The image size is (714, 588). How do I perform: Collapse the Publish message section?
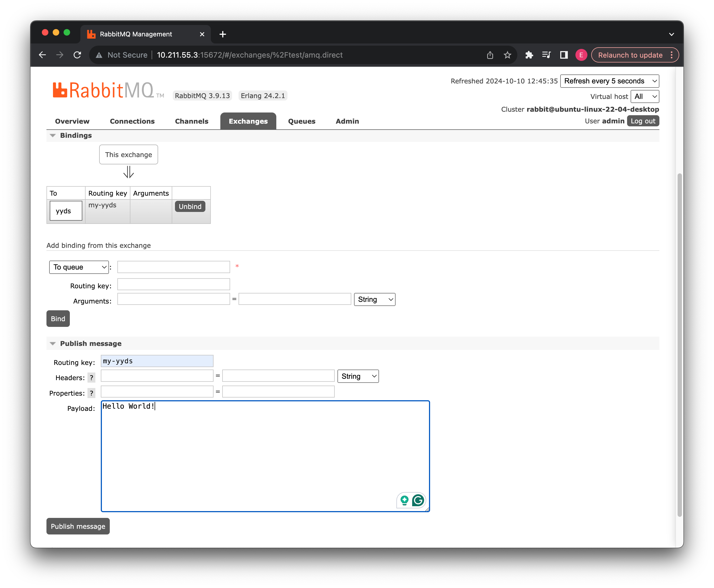point(90,343)
